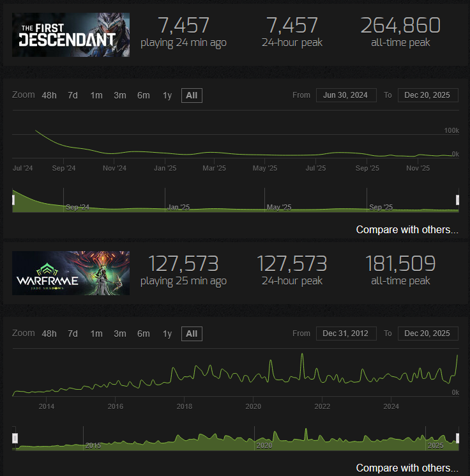Image resolution: width=470 pixels, height=476 pixels.
Task: Select All zoom on First Descendant chart
Action: click(x=192, y=95)
